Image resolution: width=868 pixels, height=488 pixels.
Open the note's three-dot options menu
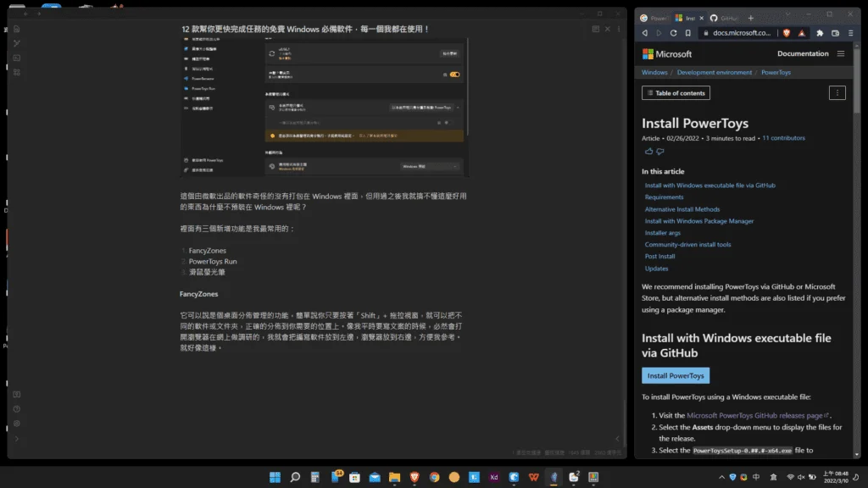point(619,29)
